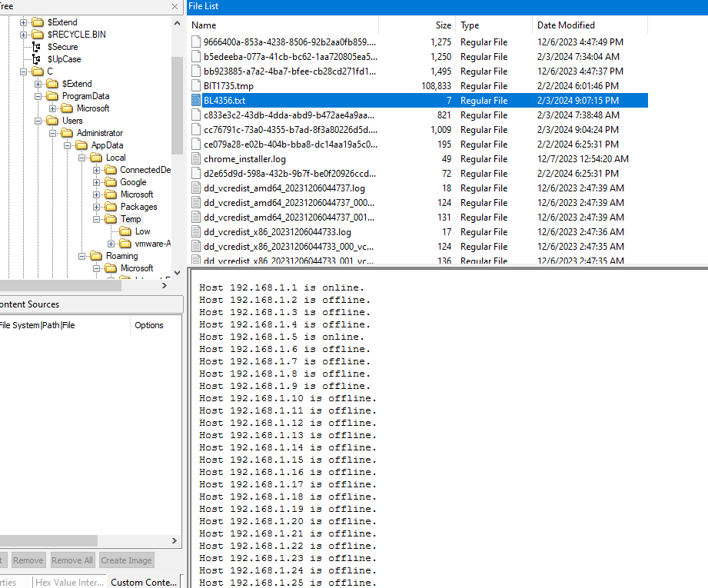This screenshot has height=588, width=708.
Task: Select the BIT1735.tmp file name
Action: pyautogui.click(x=228, y=86)
